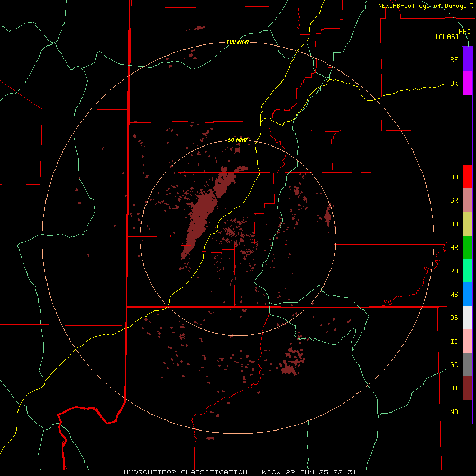Click the "HA" legend label

coord(454,177)
